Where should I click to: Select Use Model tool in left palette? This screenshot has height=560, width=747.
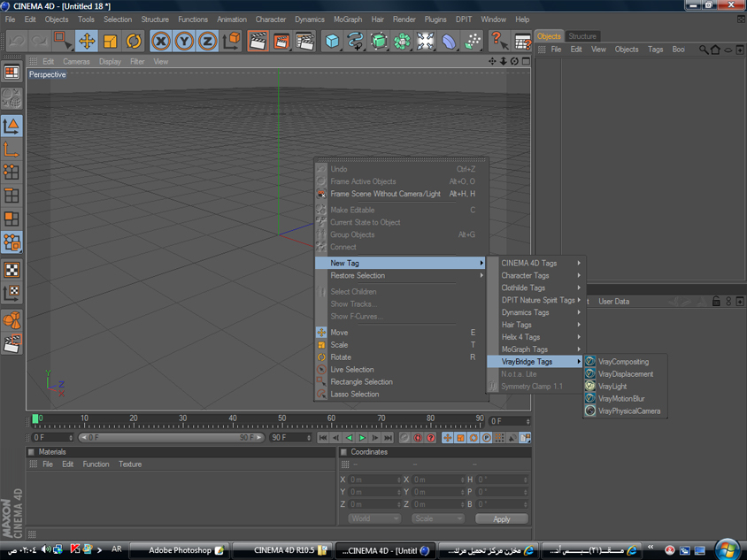[x=12, y=126]
